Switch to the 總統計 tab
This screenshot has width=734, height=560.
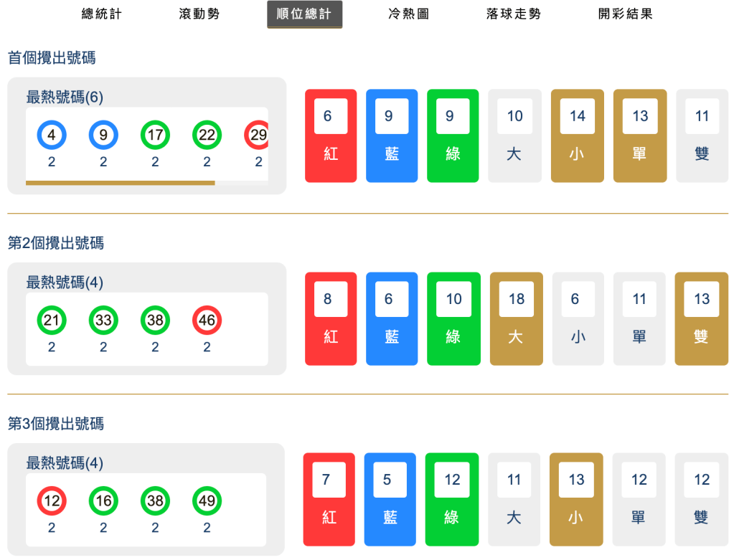coord(100,14)
